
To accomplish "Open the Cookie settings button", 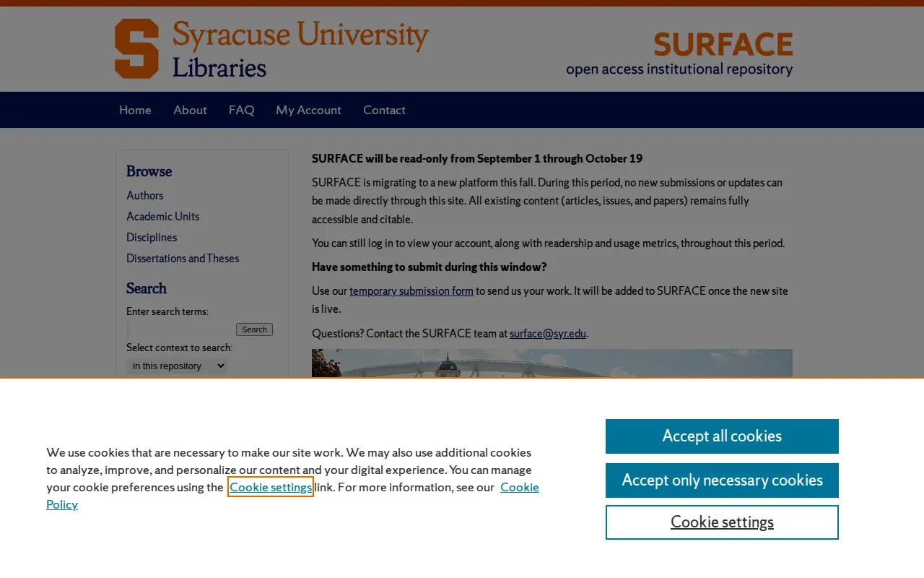I will 722,522.
